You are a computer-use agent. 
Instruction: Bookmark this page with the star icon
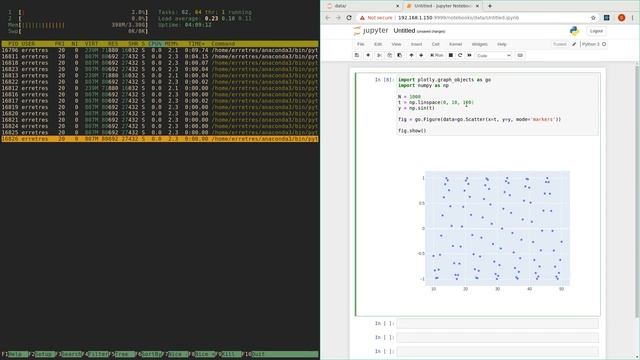point(593,18)
